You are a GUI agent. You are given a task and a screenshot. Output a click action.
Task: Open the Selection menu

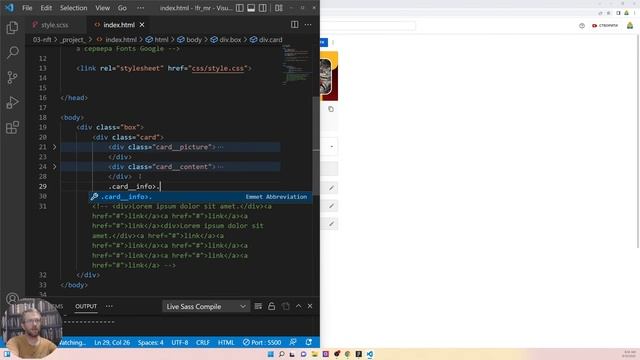coord(73,8)
